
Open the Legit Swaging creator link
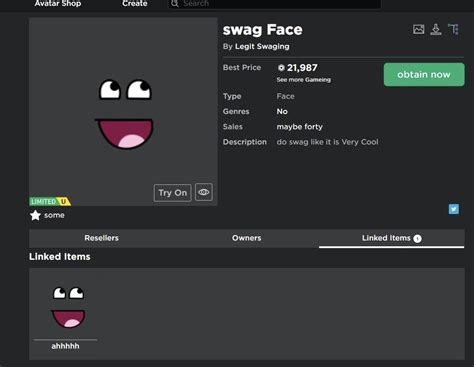[x=262, y=46]
